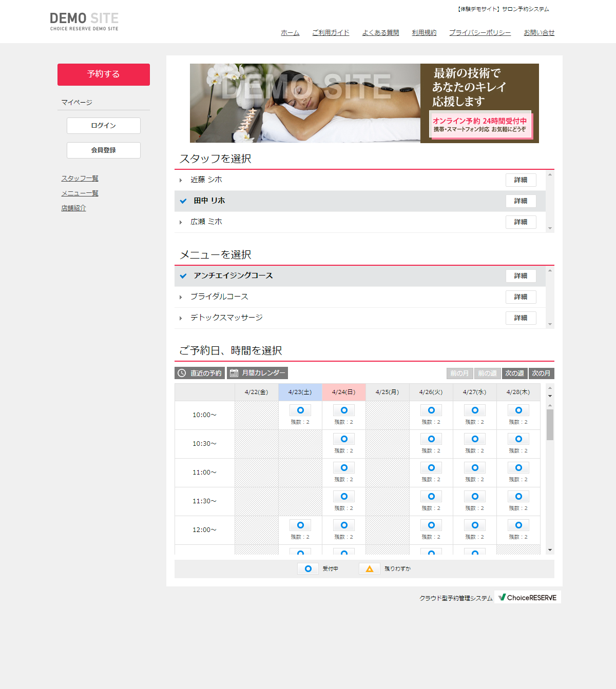Screen dimensions: 616x689
Task: Click the 会員登録 button
Action: click(104, 150)
